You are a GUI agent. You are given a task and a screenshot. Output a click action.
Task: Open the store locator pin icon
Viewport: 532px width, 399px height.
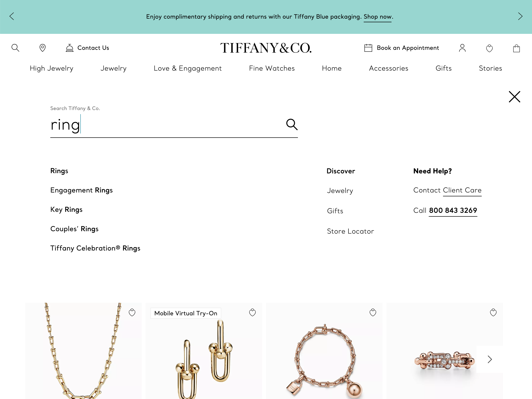[x=43, y=48]
